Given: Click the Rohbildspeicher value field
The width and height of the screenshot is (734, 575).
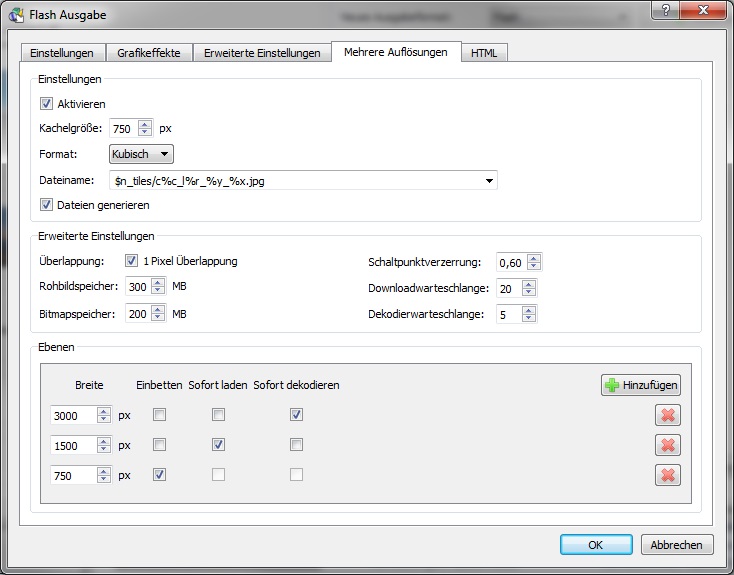Looking at the screenshot, I should (138, 287).
